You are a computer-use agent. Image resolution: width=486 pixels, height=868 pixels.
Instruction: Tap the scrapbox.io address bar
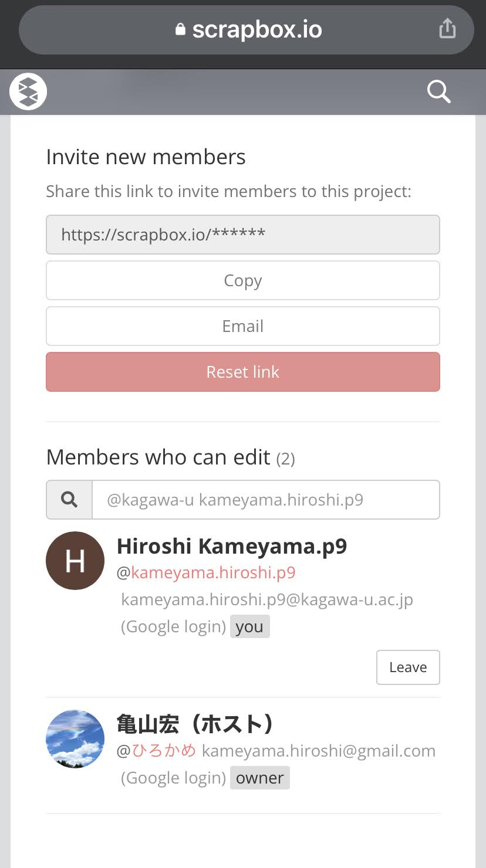[x=257, y=29]
